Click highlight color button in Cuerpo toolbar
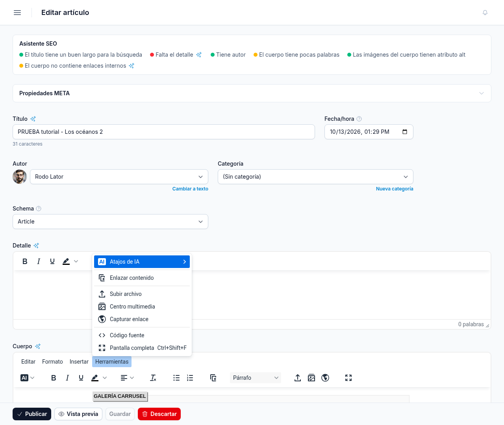The width and height of the screenshot is (504, 425). (x=95, y=378)
